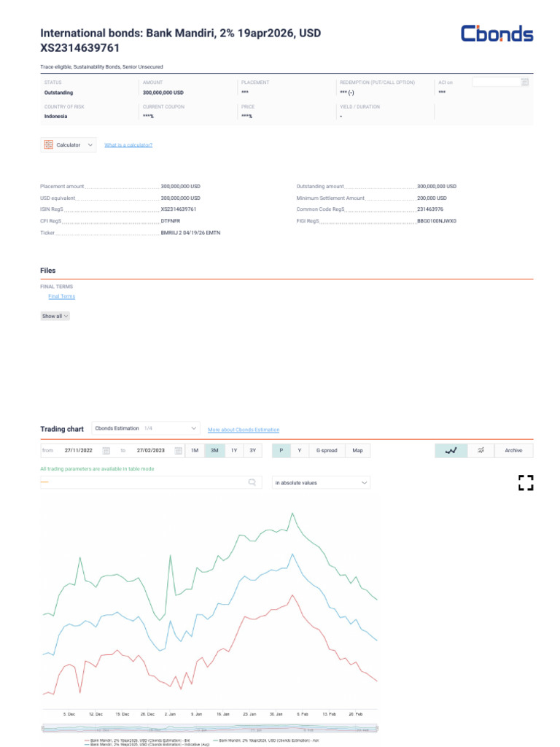Click inside the chart range navigator
560x747 pixels.
210,729
